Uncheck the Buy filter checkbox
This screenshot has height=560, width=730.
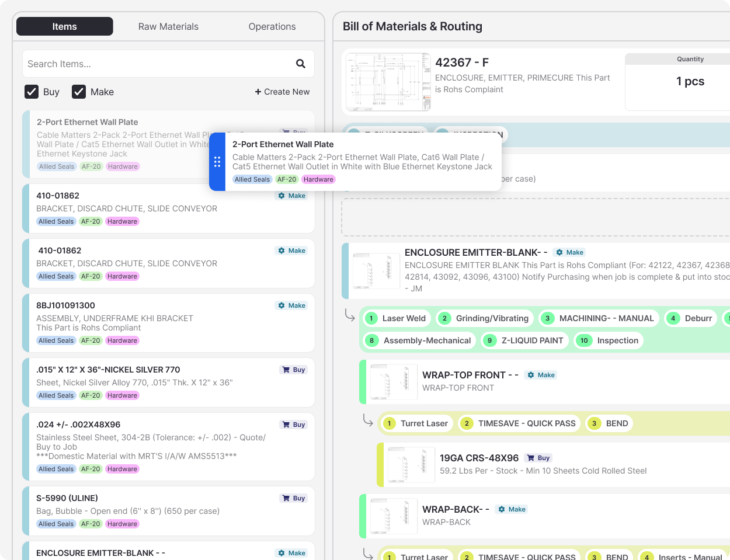click(32, 92)
